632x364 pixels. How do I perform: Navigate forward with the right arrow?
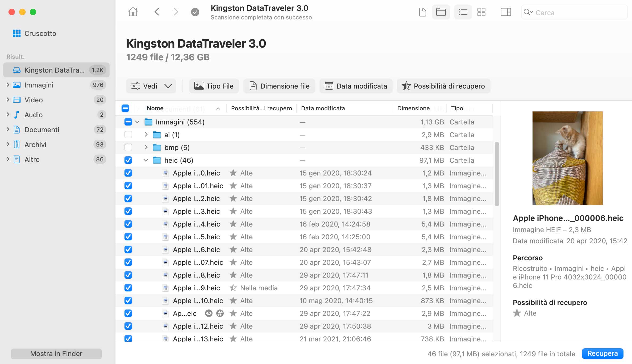(176, 12)
